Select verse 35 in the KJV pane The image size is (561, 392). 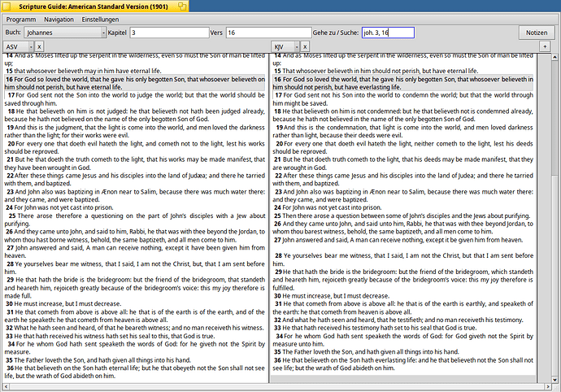[367, 351]
